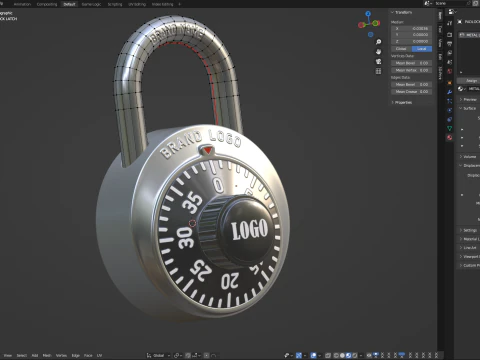Add a new workspace with plus button

179,4
